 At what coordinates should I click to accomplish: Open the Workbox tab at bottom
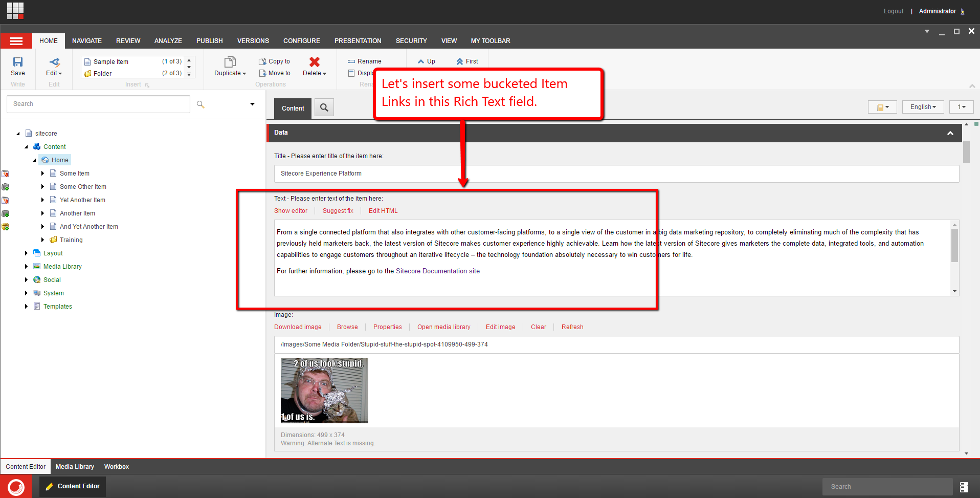point(116,467)
